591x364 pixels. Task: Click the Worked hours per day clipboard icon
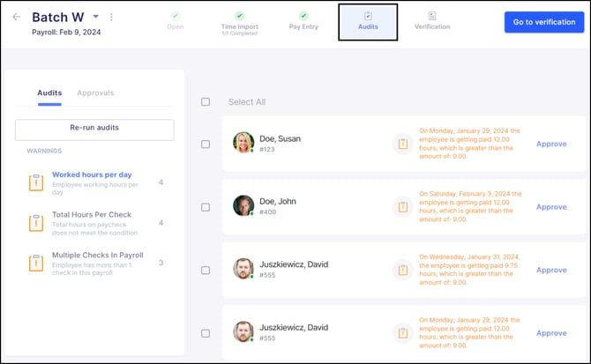click(36, 182)
